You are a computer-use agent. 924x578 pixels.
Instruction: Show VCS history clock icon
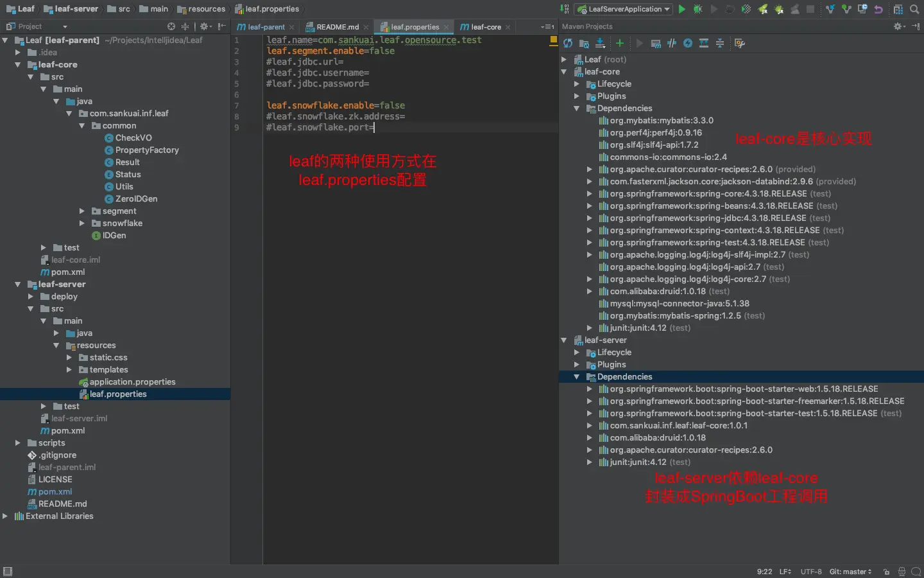pos(862,9)
